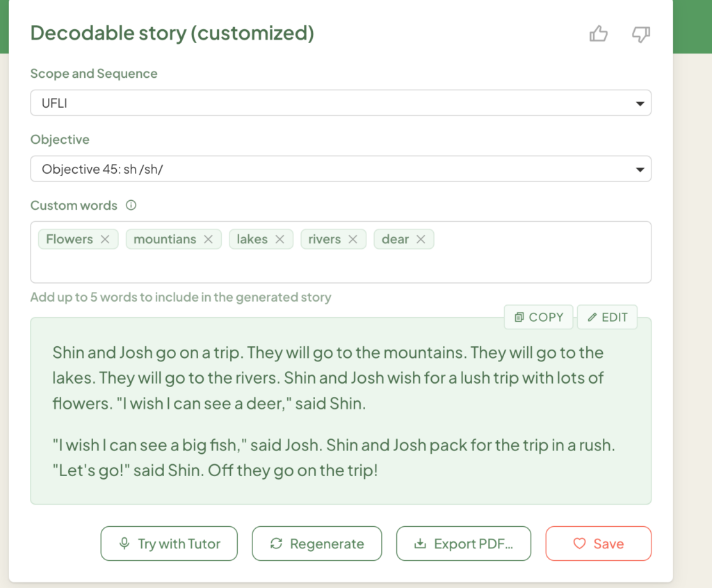This screenshot has height=588, width=712.
Task: Open the Scope and Sequence dropdown
Action: click(341, 103)
